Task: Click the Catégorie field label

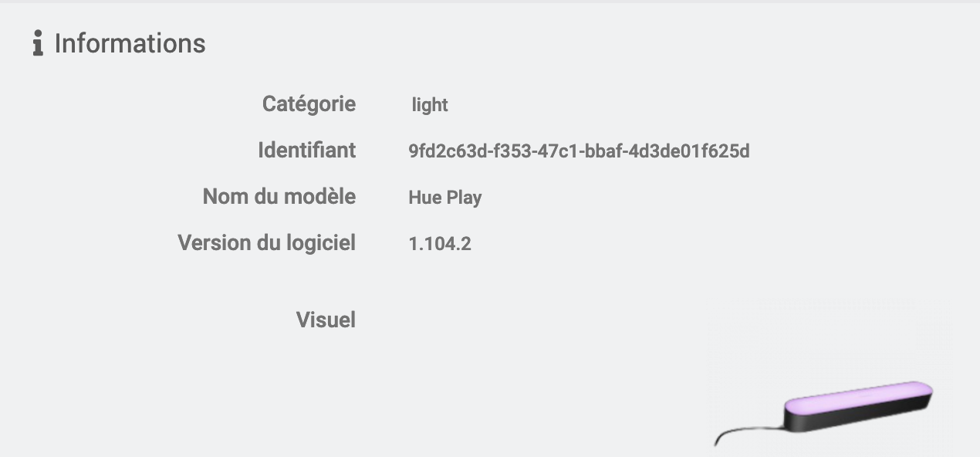Action: [x=309, y=103]
